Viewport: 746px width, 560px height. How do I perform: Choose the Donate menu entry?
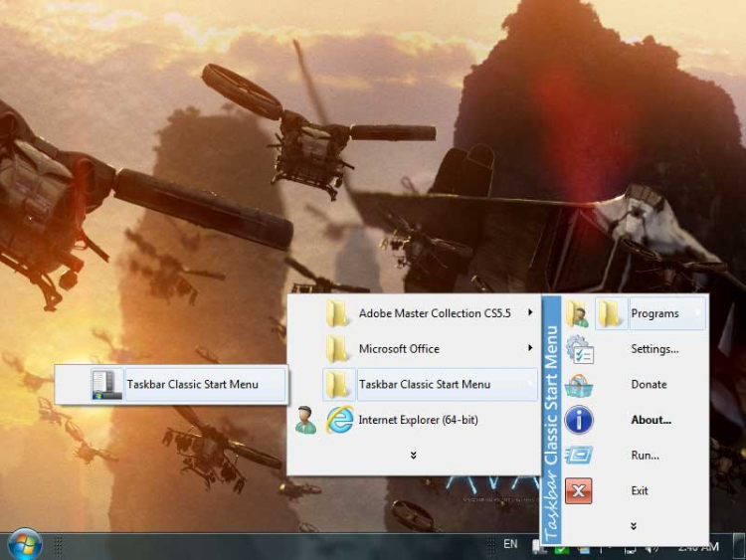649,384
